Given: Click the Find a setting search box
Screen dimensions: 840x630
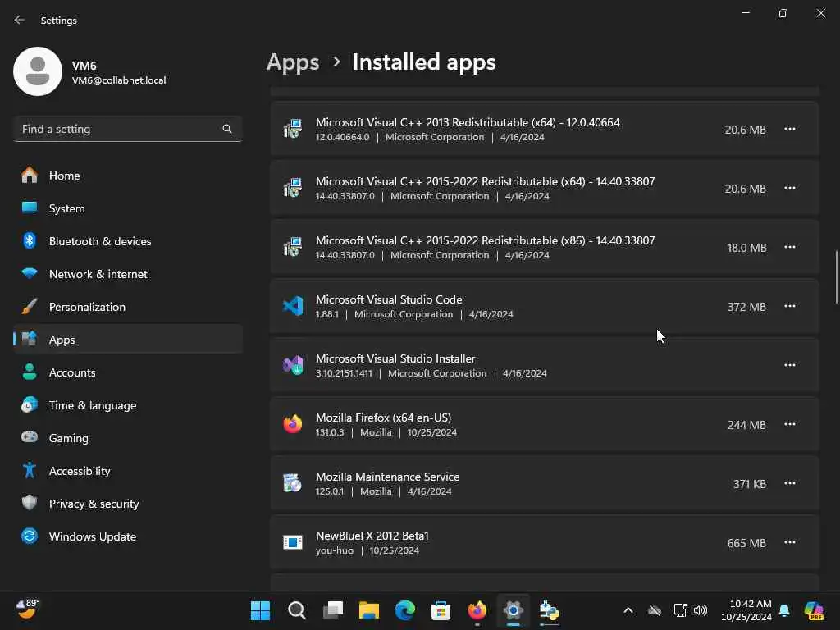Looking at the screenshot, I should (119, 129).
